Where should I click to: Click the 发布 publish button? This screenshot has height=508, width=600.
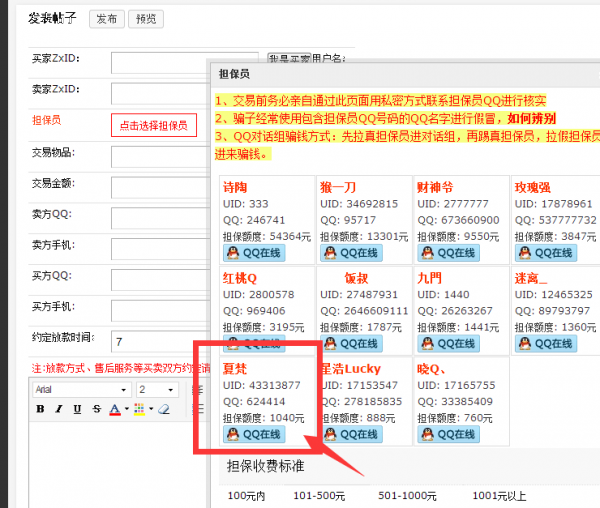point(107,19)
